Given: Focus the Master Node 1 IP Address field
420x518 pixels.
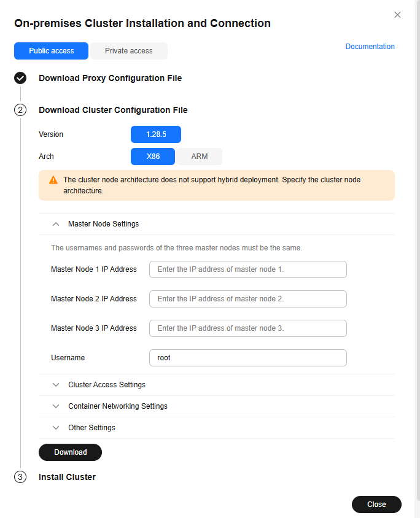Looking at the screenshot, I should click(248, 269).
